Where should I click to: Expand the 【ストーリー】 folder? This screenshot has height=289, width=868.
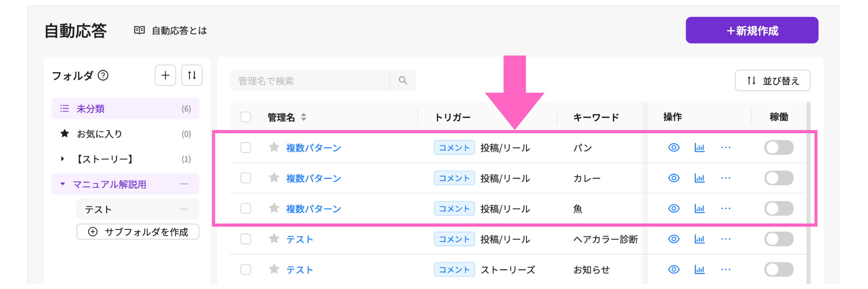[62, 159]
